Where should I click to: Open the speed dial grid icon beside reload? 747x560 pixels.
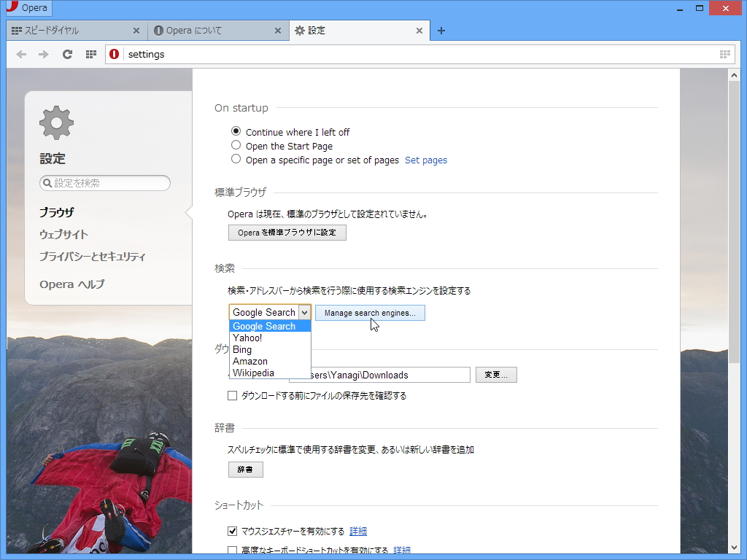90,54
